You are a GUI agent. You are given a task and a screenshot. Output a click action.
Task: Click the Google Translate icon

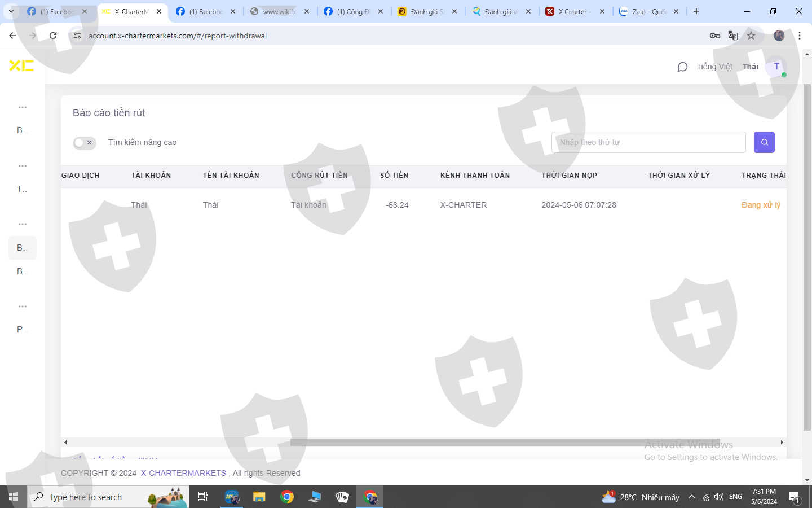pos(733,36)
